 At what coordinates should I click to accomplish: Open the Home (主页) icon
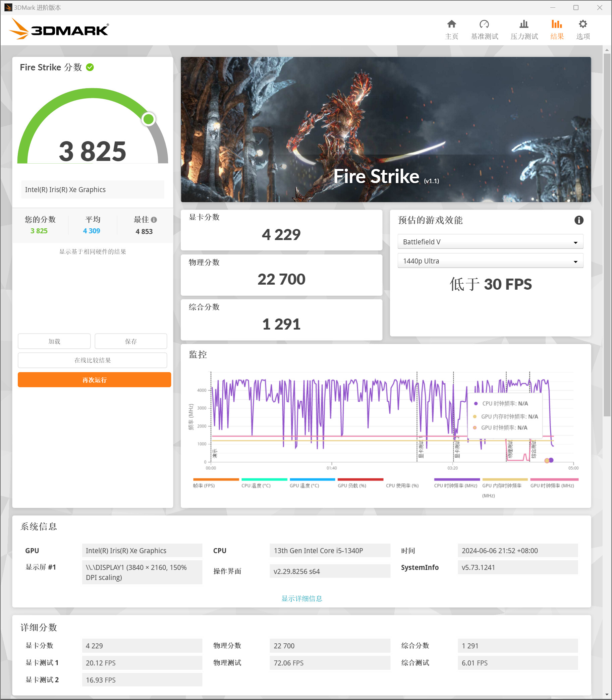click(451, 24)
